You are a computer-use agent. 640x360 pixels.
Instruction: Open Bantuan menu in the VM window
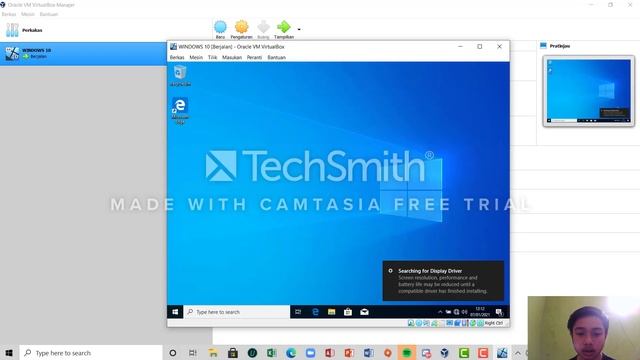[x=276, y=58]
